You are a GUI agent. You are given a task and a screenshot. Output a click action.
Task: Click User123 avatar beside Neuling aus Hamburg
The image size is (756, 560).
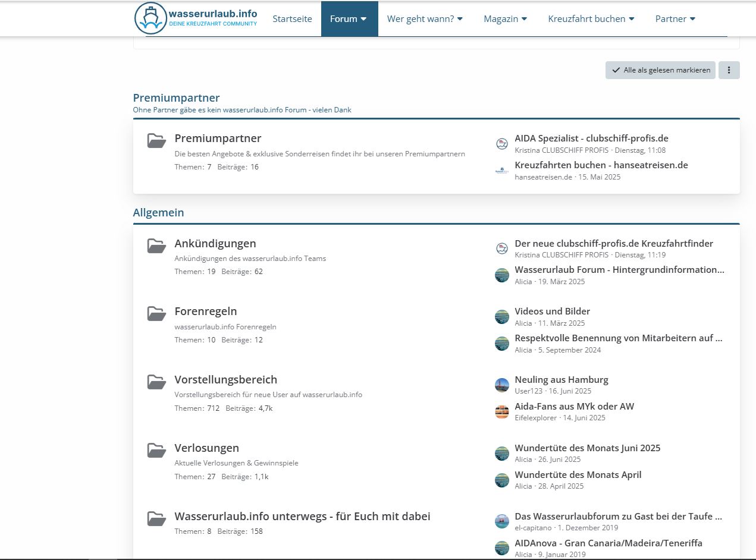(x=502, y=385)
